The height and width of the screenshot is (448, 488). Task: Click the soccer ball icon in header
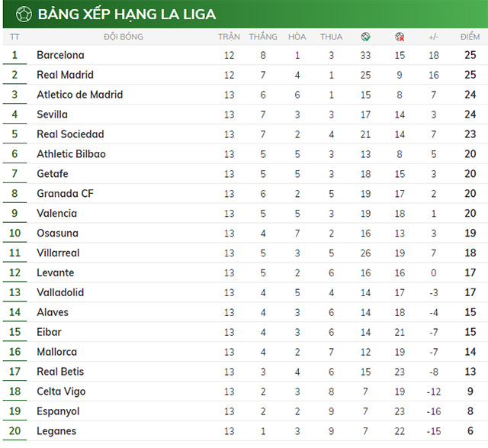(x=22, y=14)
